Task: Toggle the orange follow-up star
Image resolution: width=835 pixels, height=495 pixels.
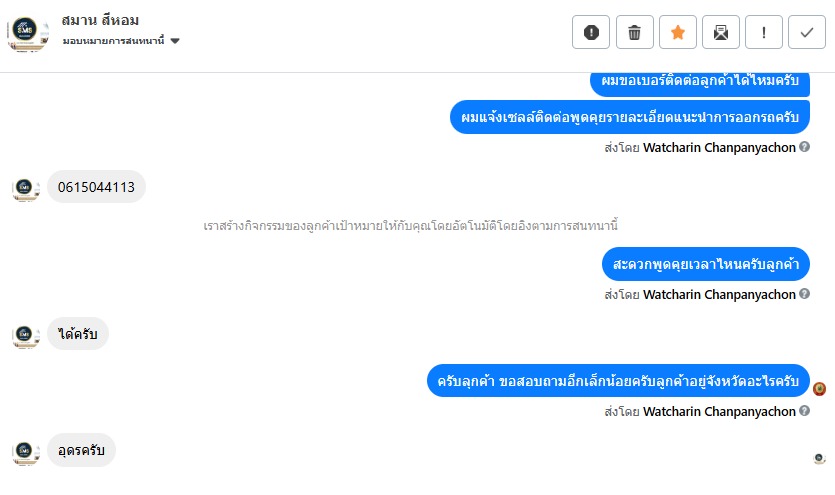Action: [x=678, y=33]
